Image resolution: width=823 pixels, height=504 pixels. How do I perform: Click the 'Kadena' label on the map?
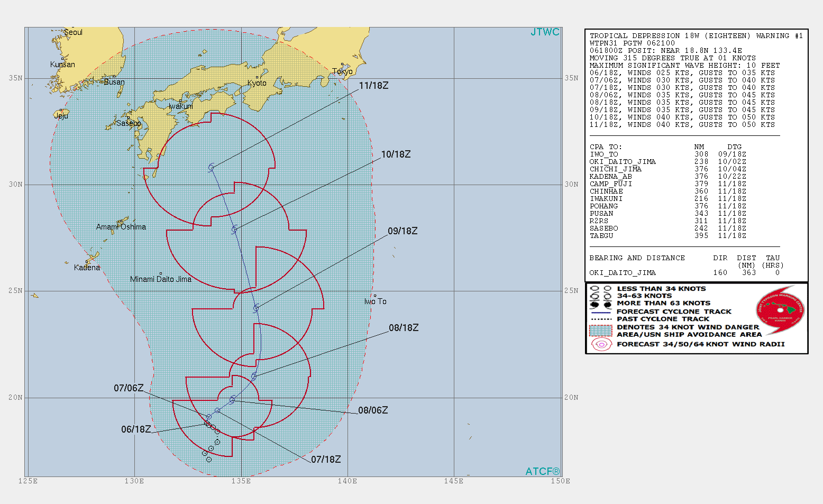[87, 268]
